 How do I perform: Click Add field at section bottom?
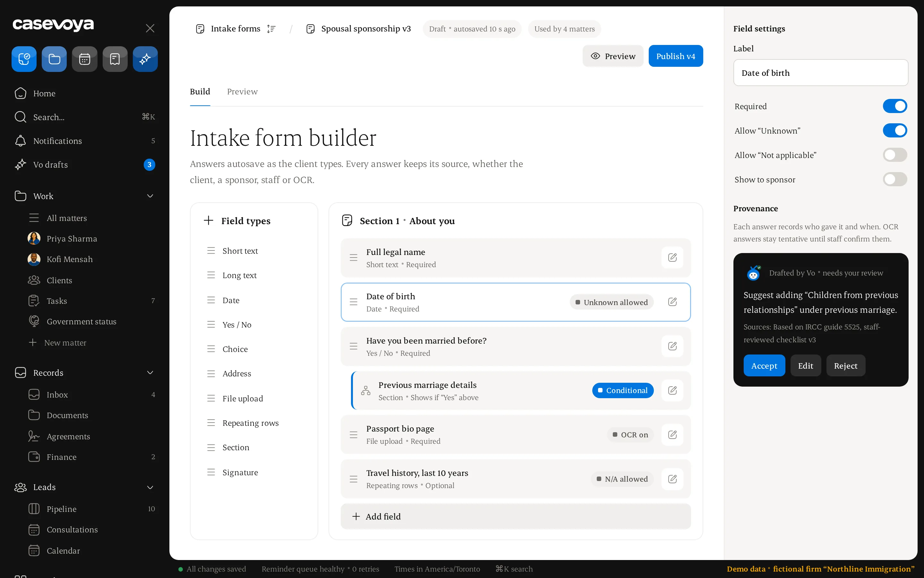(516, 516)
